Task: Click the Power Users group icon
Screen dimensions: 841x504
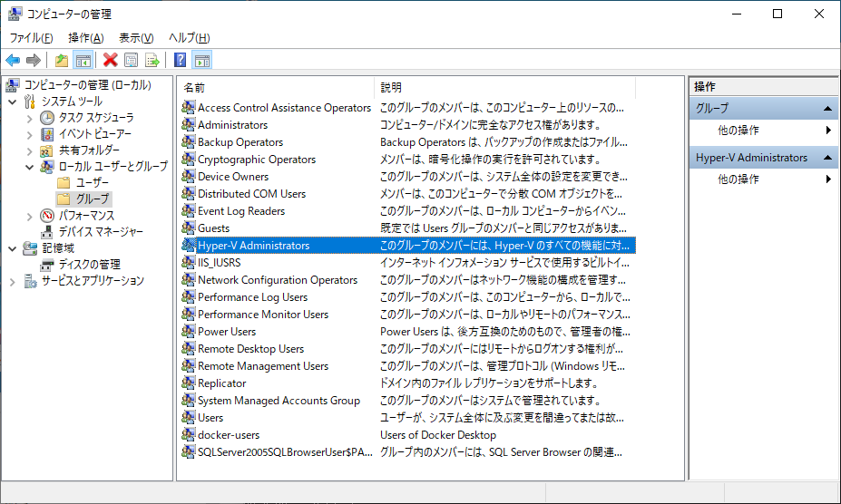Action: (189, 332)
